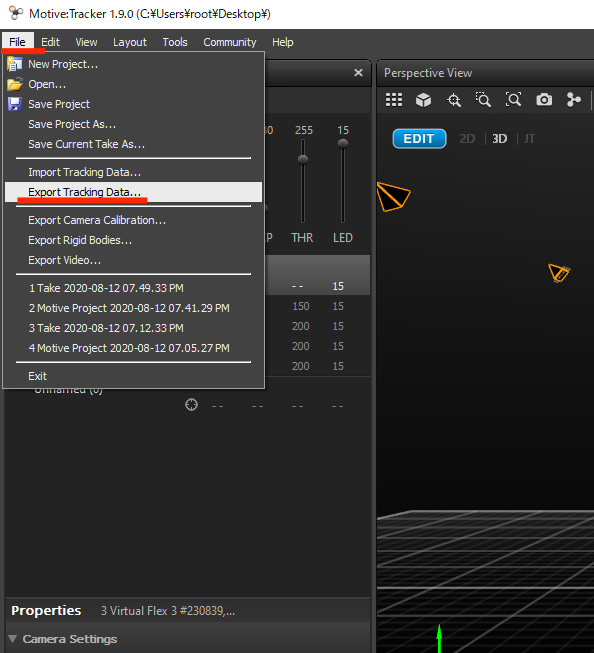Open recent Take 2020-08-12 07.12.33 PM
This screenshot has height=653, width=594.
pyautogui.click(x=133, y=328)
